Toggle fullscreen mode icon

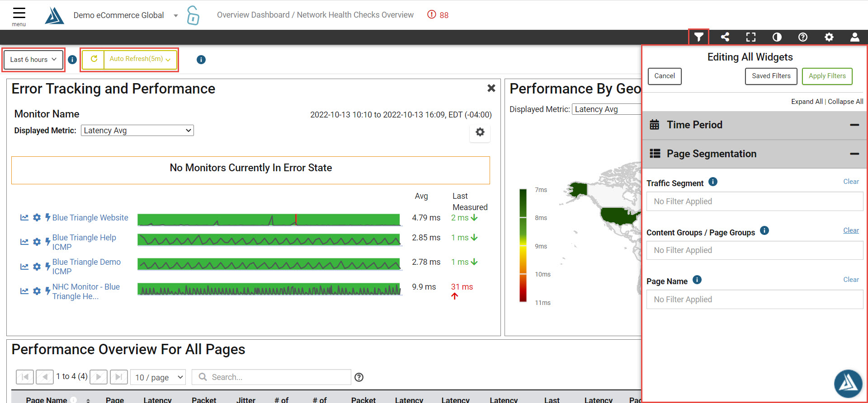coord(751,37)
